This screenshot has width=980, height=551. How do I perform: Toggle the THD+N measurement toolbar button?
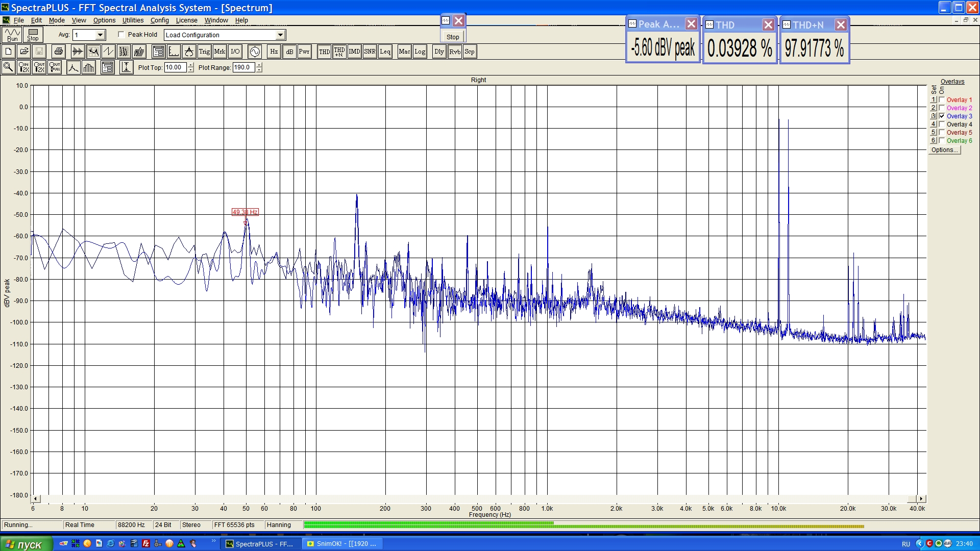(x=339, y=52)
